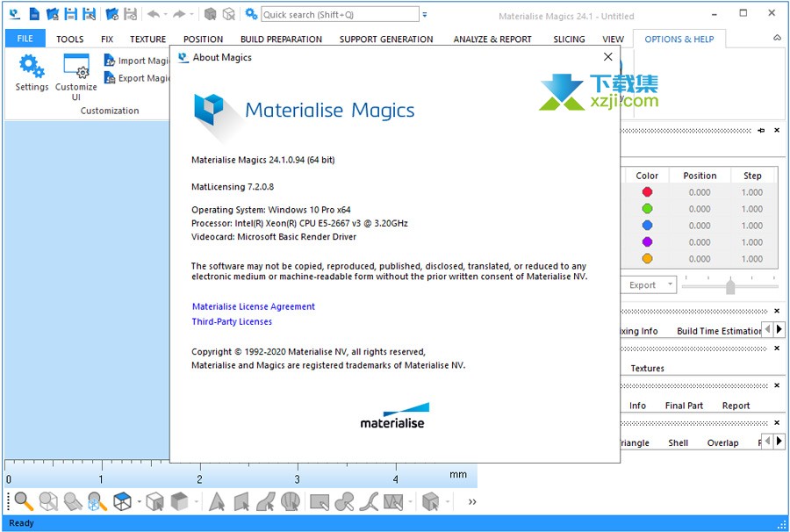Click the triangle mesh with pencil icon

click(393, 501)
